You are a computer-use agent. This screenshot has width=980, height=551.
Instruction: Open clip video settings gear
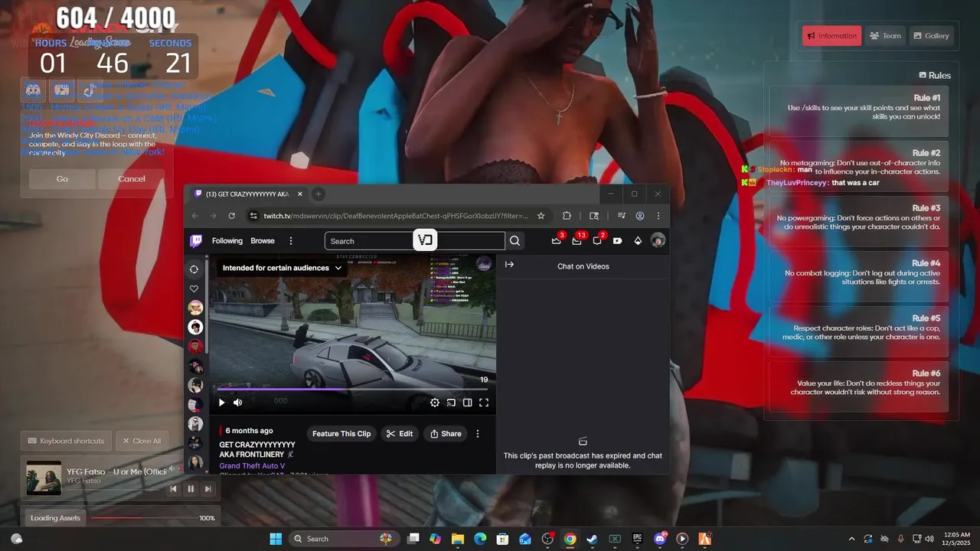click(435, 403)
